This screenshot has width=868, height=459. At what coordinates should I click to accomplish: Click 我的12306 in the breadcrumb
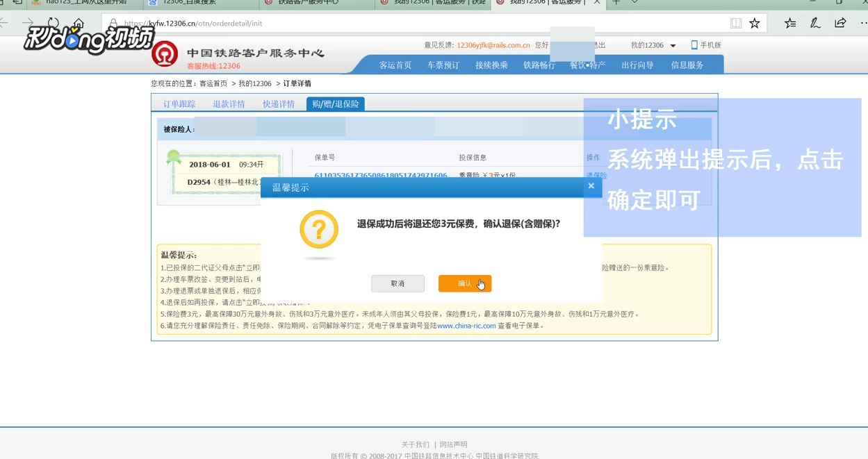pyautogui.click(x=255, y=83)
